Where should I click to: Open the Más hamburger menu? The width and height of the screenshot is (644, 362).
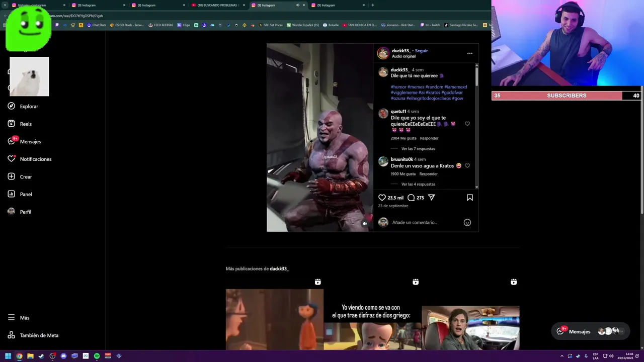[x=18, y=318]
